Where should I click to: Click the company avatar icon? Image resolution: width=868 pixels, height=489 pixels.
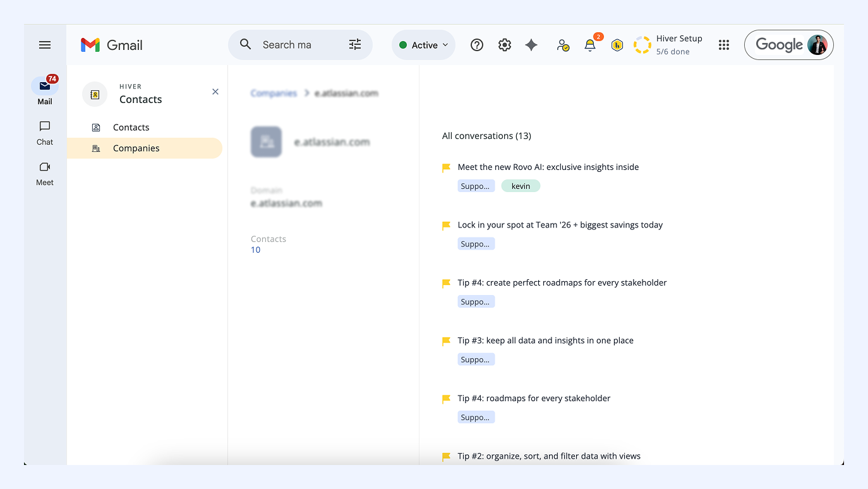266,142
